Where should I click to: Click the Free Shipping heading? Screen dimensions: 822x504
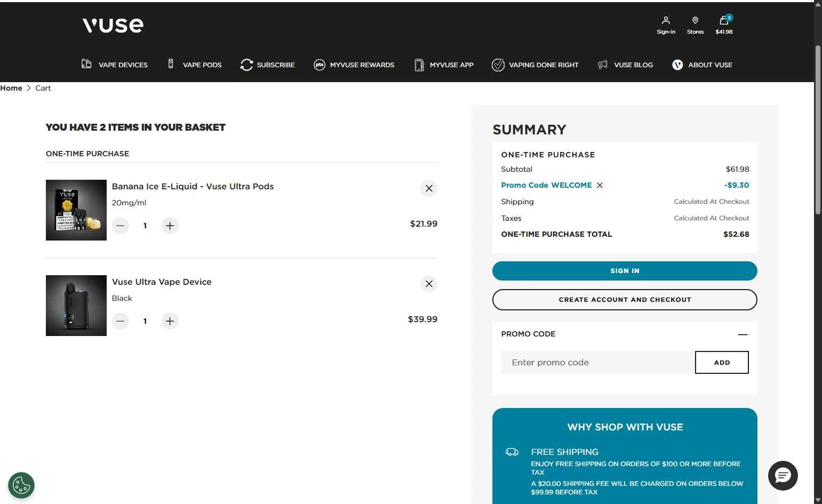click(564, 452)
